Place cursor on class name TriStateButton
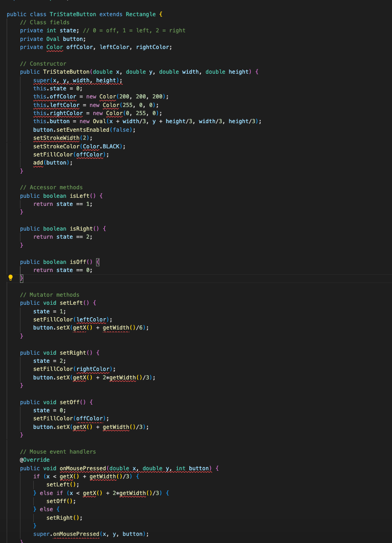The height and width of the screenshot is (543, 392). pyautogui.click(x=72, y=14)
